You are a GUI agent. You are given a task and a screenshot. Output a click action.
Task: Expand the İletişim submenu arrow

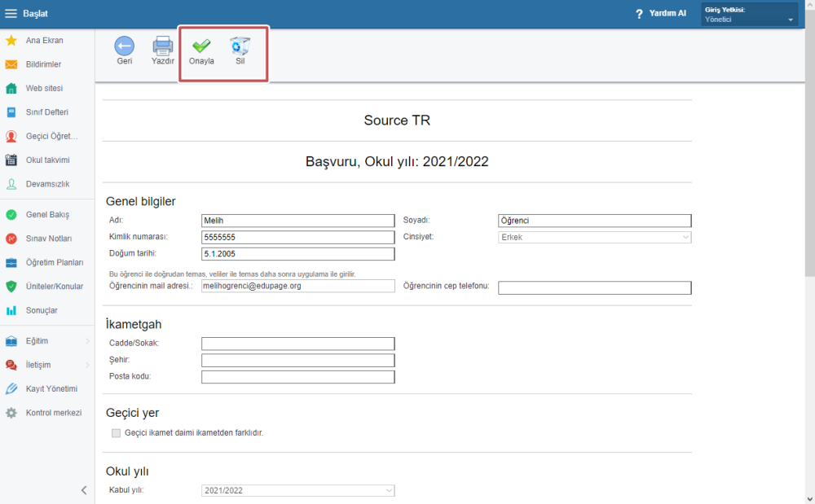(87, 365)
